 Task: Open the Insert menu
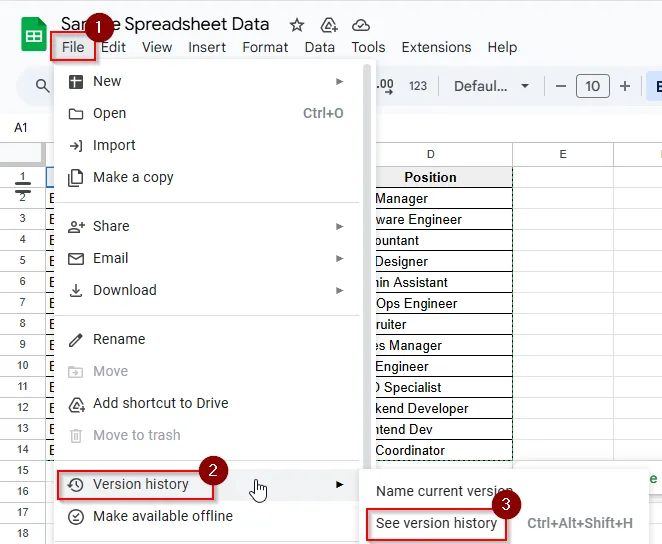(207, 47)
